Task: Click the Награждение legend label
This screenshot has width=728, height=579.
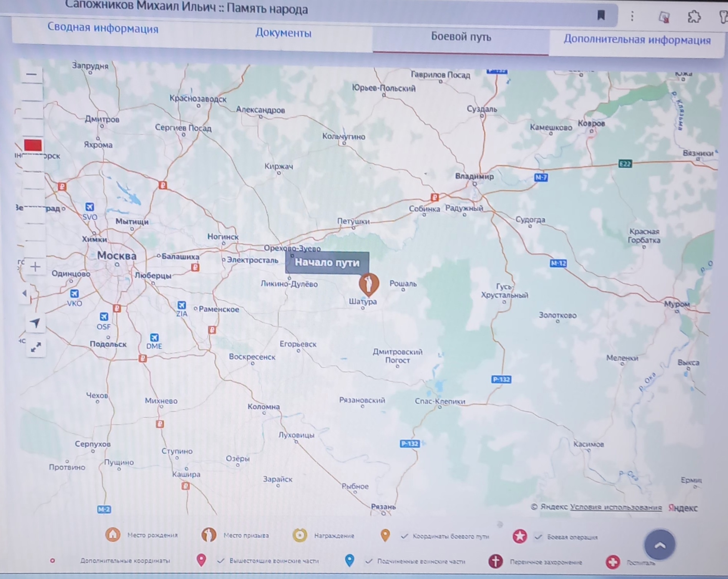Action: [x=334, y=536]
